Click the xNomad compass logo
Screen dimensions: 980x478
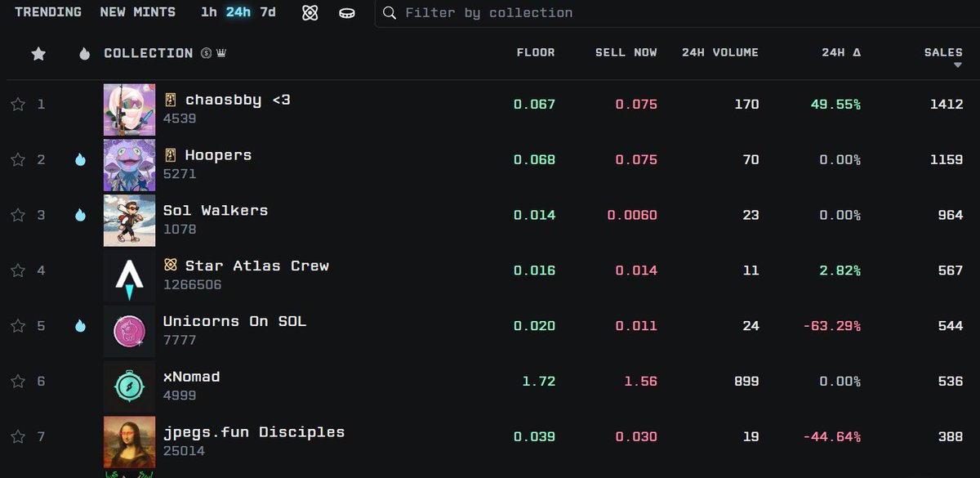(129, 386)
